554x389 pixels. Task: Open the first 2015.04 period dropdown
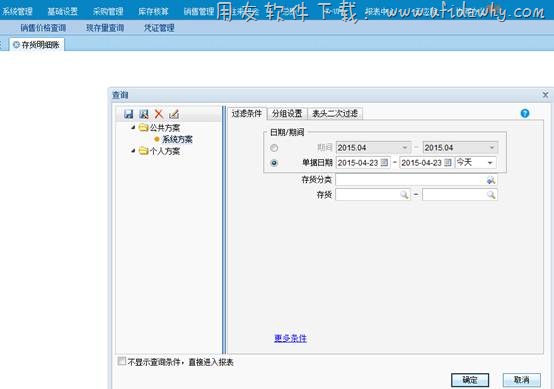[405, 147]
